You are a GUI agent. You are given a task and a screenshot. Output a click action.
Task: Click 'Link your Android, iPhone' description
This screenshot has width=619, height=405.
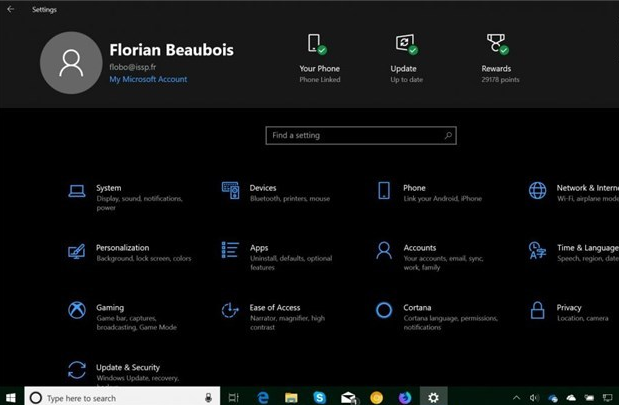pyautogui.click(x=443, y=199)
